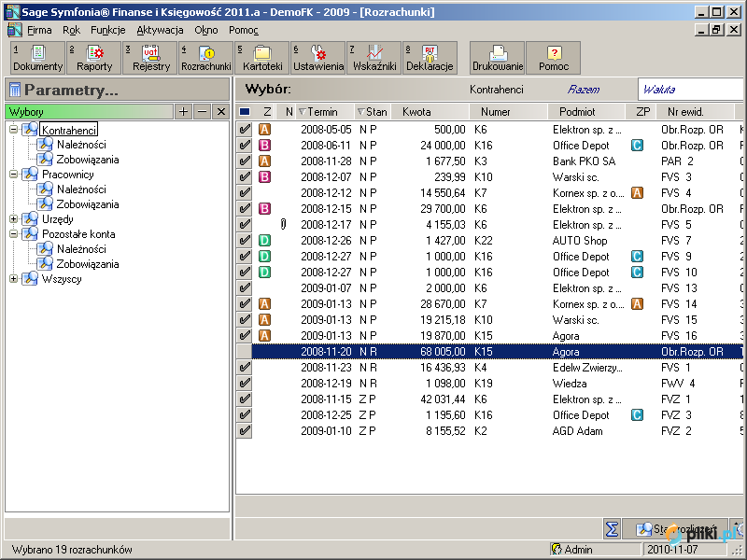Uncheck the 42 031,44 Elektron row checkmark
This screenshot has width=747, height=560.
[245, 399]
